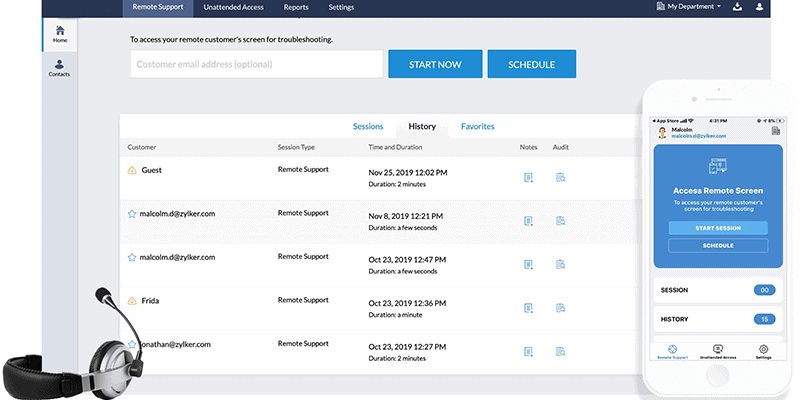Switch to the Sessions tab
The width and height of the screenshot is (800, 400).
click(x=368, y=127)
